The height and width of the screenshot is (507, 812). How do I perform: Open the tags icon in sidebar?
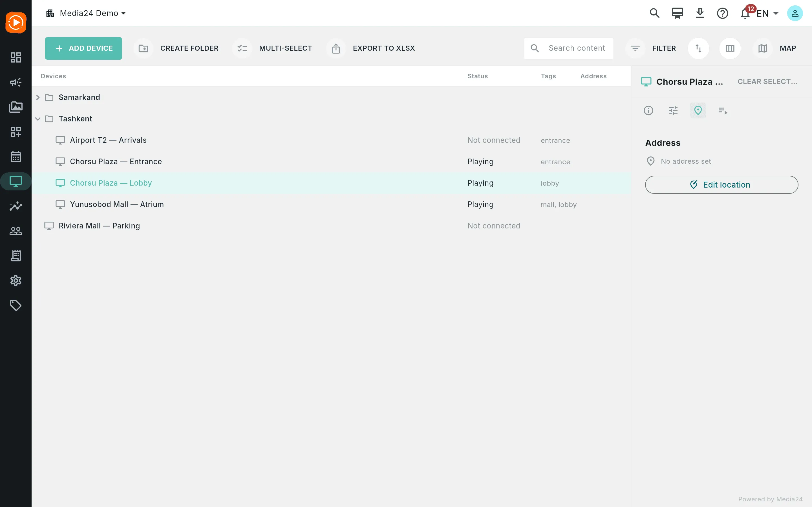(16, 305)
